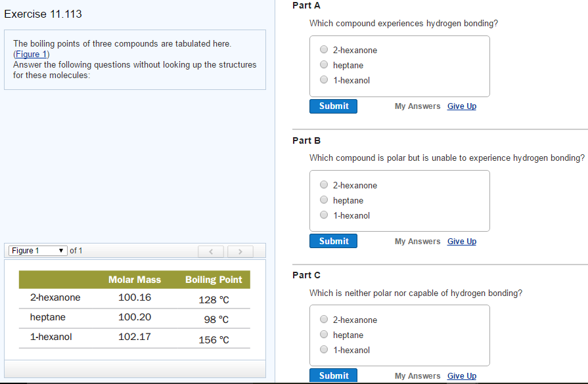The image size is (588, 384).
Task: Choose 2-hexanone option in Part A
Action: pyautogui.click(x=324, y=50)
